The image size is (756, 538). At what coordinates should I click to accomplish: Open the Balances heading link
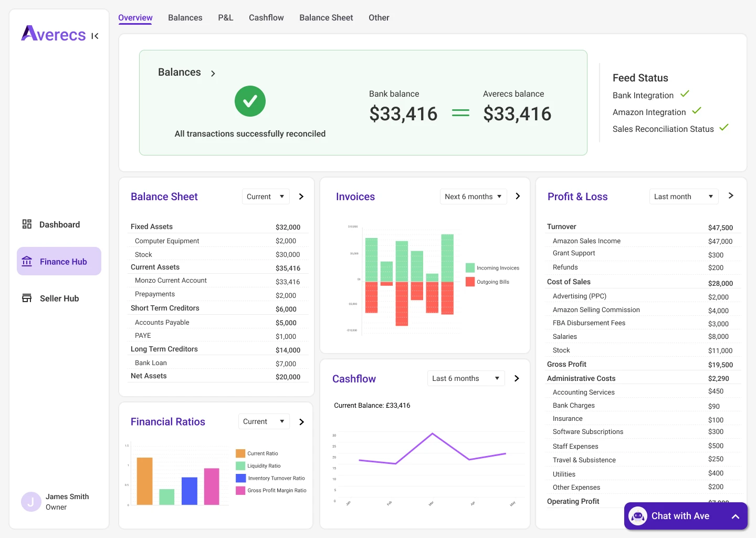click(x=180, y=73)
